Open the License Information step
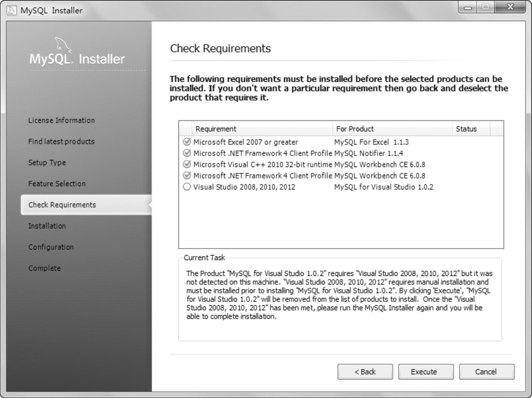The image size is (532, 398). (62, 120)
